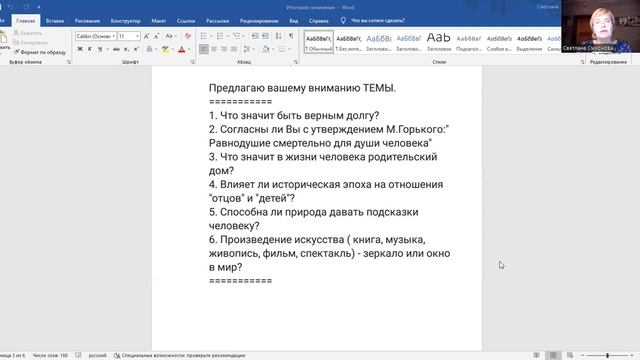Toggle italic formatting (К)

pos(90,49)
